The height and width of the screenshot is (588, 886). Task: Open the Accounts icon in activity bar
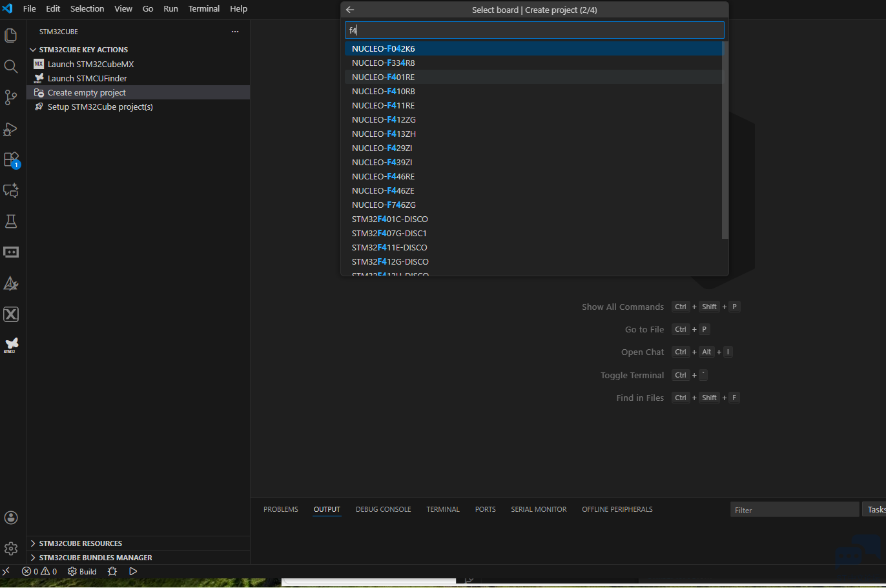tap(11, 518)
